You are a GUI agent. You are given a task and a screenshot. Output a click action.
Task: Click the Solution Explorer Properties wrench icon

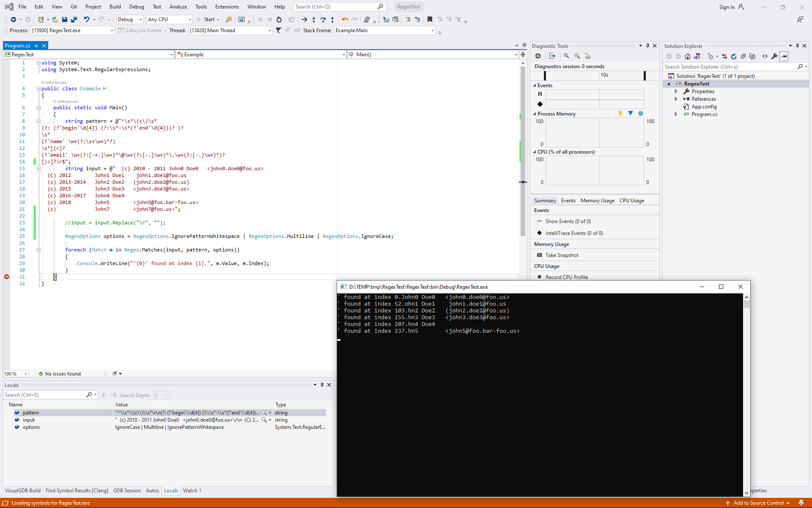[774, 56]
